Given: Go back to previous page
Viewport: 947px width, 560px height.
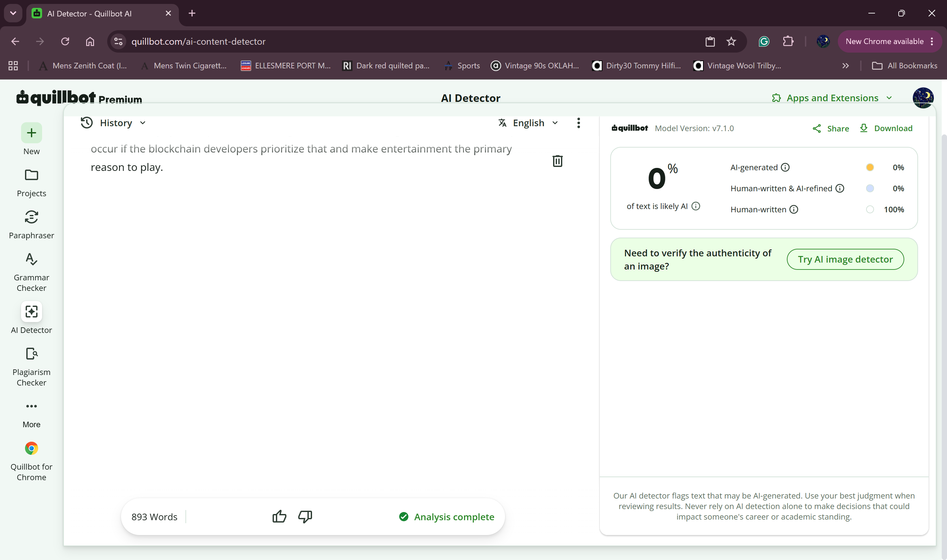Looking at the screenshot, I should 15,41.
